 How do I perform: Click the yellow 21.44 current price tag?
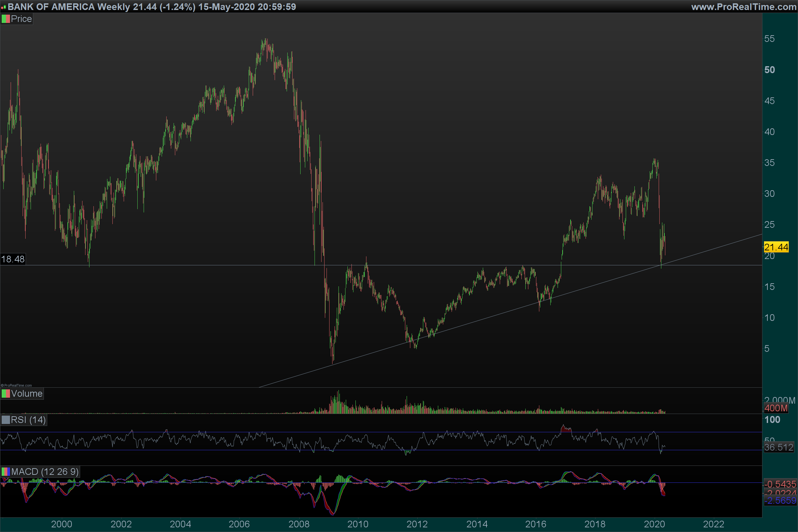(776, 247)
